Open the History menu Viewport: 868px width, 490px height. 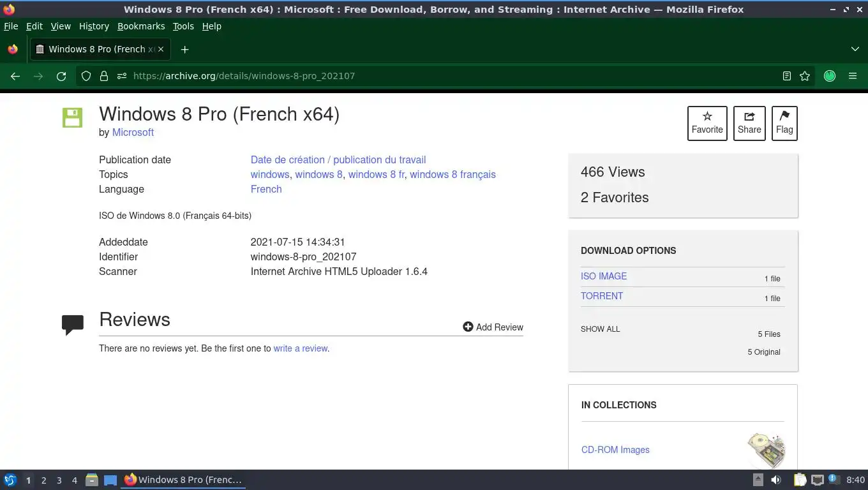pyautogui.click(x=94, y=26)
